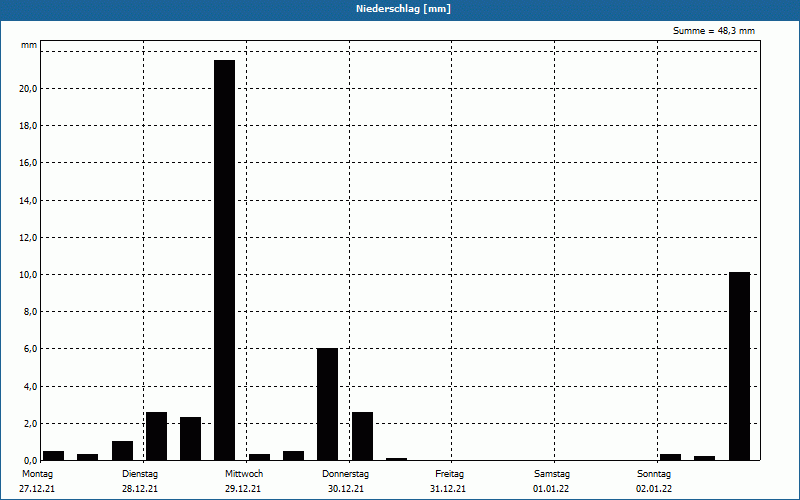This screenshot has width=800, height=500.
Task: Click the y-axis value "10,0"
Action: pos(28,275)
